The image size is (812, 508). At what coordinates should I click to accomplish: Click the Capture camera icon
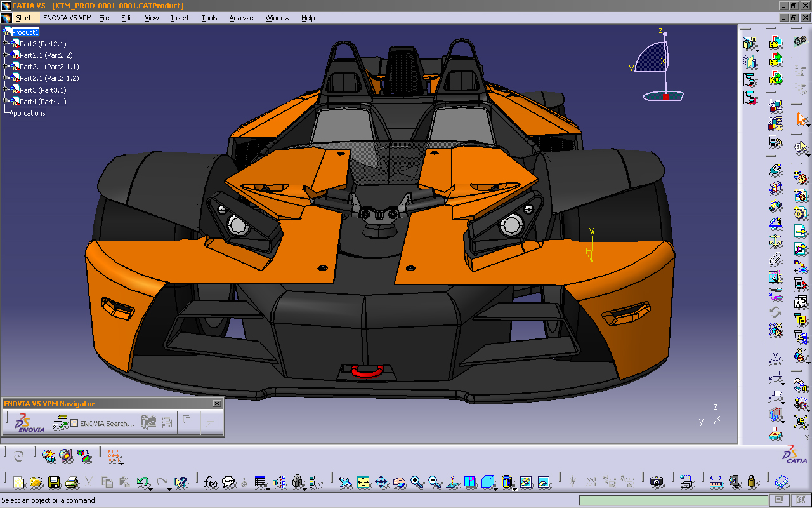click(x=657, y=483)
